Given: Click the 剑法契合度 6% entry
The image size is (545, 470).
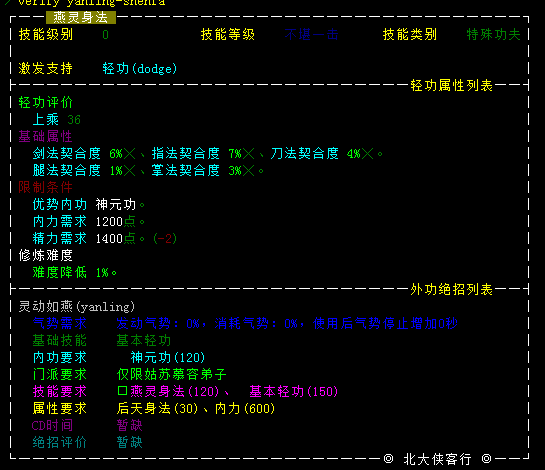Looking at the screenshot, I should coord(84,153).
